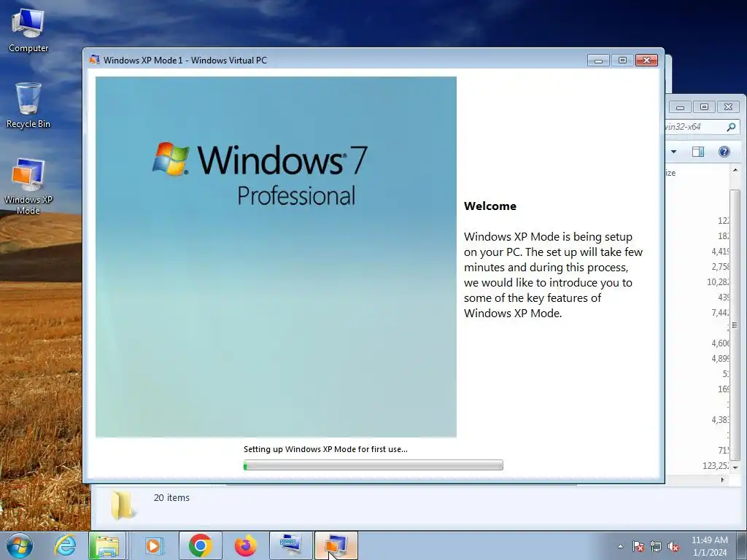Launch Google Chrome from the taskbar
747x560 pixels.
pos(200,545)
